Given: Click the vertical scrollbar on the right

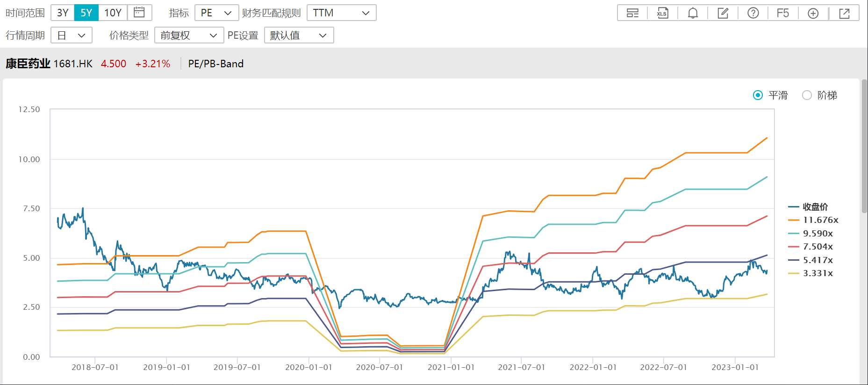Looking at the screenshot, I should [864, 146].
